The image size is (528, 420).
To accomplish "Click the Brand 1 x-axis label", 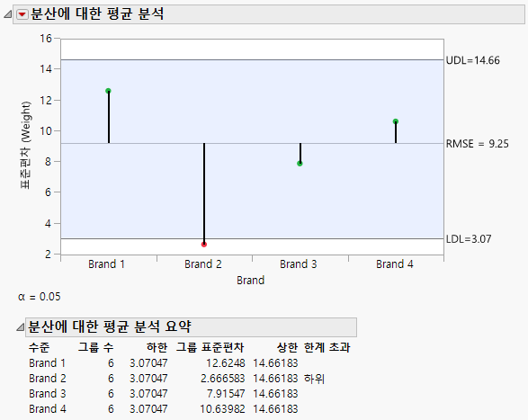I will [x=106, y=264].
